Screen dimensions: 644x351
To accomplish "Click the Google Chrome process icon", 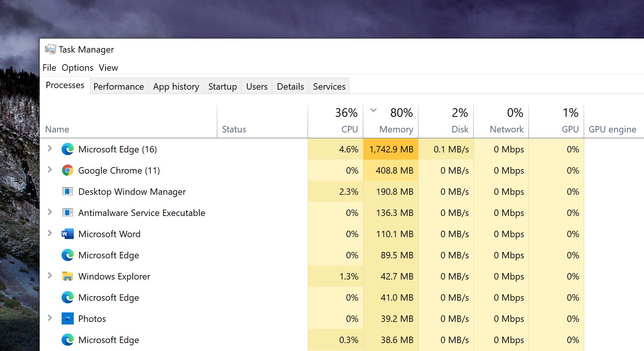I will [67, 171].
